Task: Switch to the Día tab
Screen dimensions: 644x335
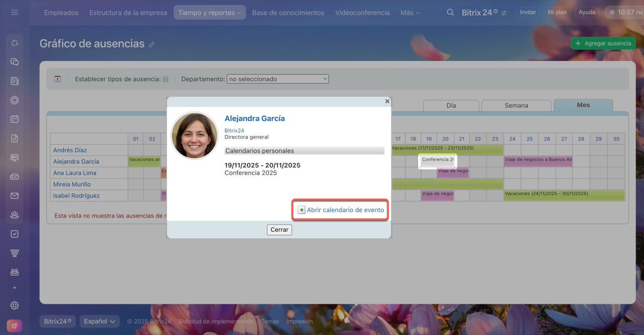Action: point(451,105)
